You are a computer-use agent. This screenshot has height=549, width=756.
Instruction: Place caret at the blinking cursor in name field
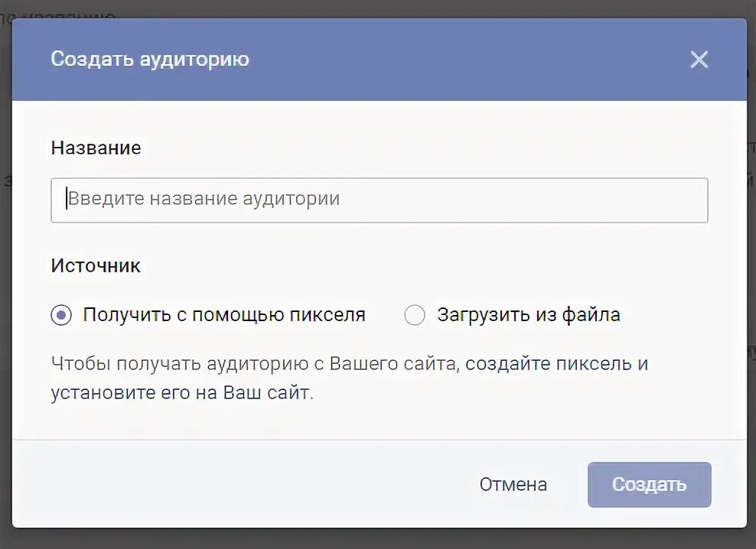click(x=67, y=199)
